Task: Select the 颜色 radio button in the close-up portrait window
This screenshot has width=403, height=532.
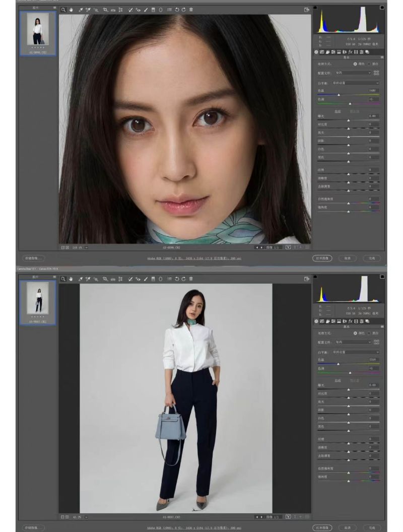Action: click(x=356, y=64)
